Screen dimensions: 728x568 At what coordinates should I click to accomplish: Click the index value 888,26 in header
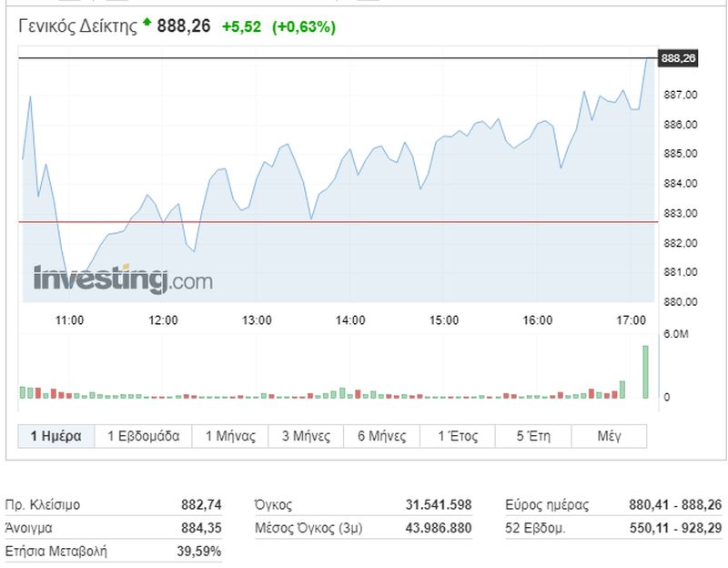coord(184,26)
